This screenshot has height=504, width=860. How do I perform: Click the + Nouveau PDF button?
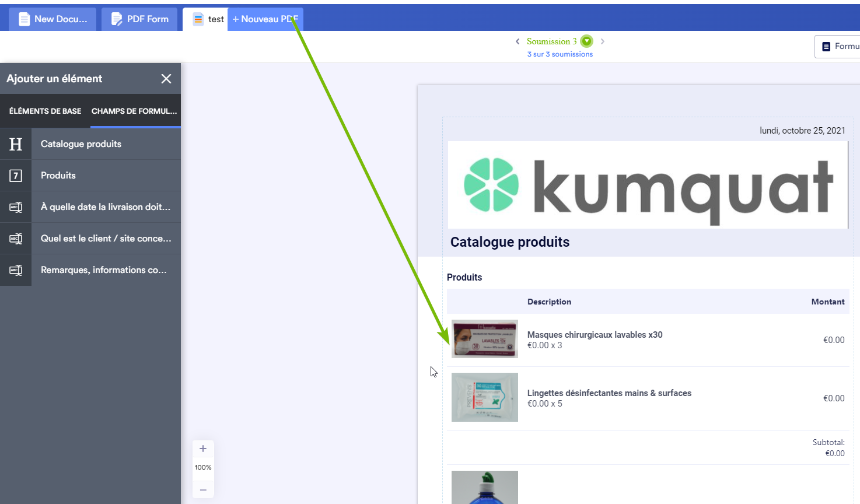pos(265,19)
